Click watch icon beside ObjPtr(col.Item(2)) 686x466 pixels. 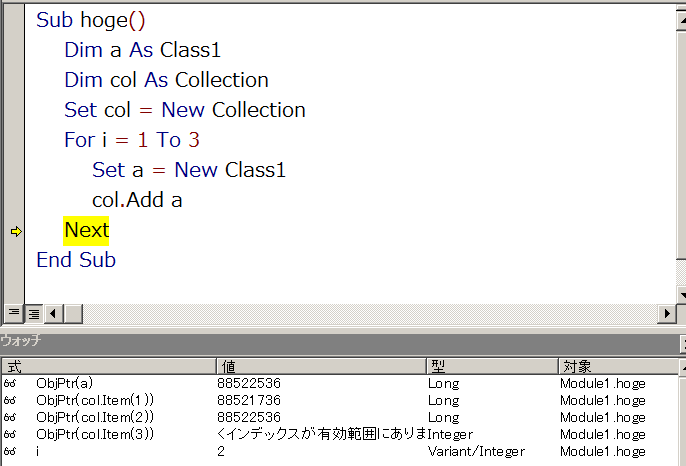tap(10, 417)
